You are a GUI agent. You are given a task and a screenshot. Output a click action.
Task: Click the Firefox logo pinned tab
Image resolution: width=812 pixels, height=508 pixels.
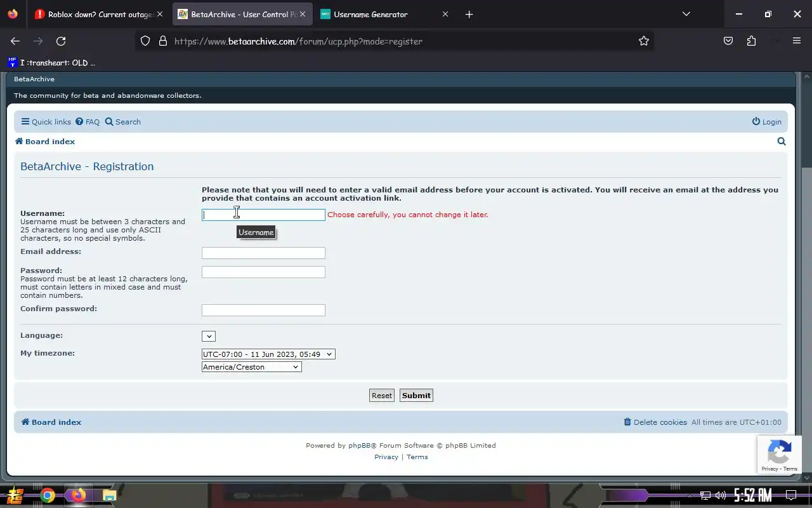tap(13, 14)
